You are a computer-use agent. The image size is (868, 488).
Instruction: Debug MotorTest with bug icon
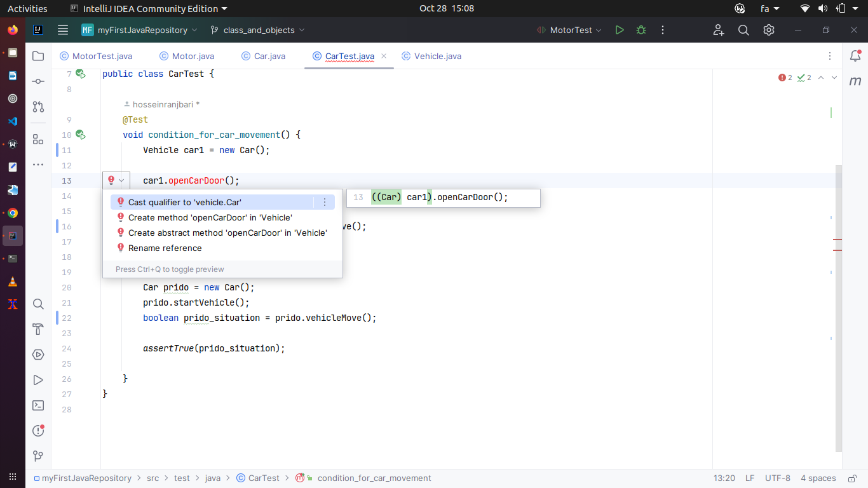(x=641, y=30)
